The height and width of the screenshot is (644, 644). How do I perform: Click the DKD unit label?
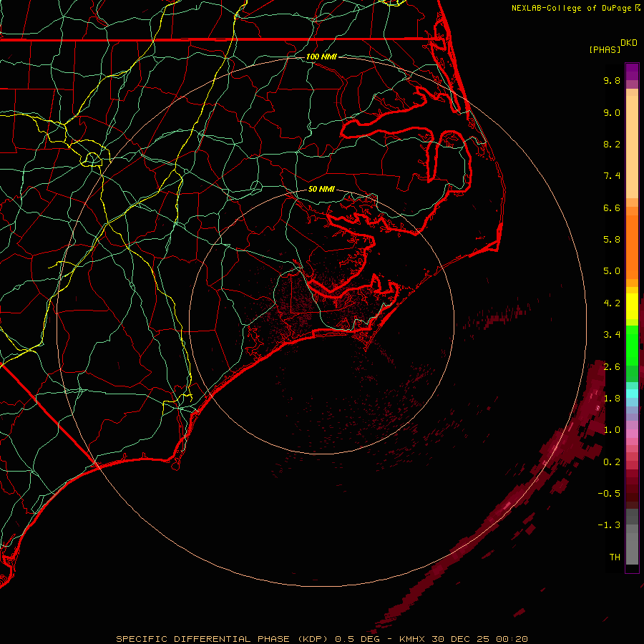click(629, 43)
